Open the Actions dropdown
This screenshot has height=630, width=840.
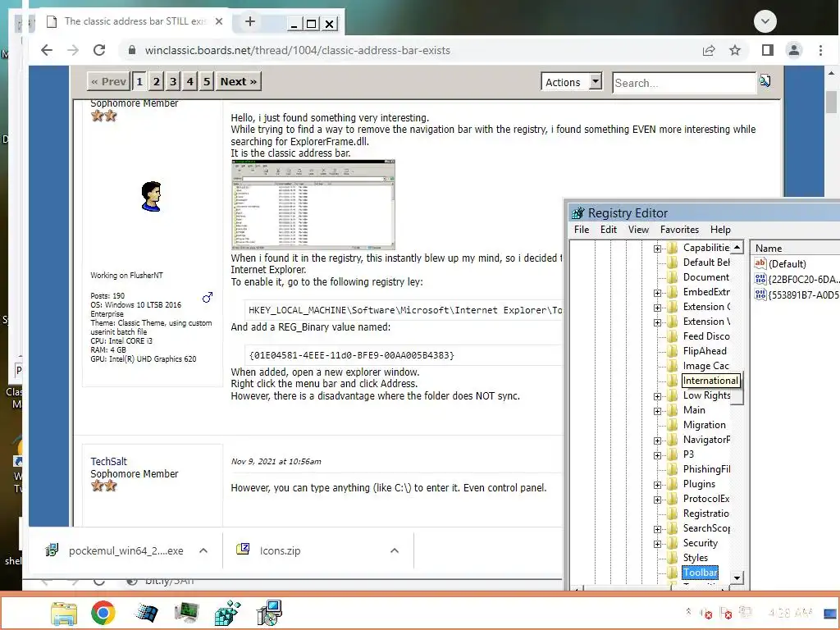[x=572, y=82]
